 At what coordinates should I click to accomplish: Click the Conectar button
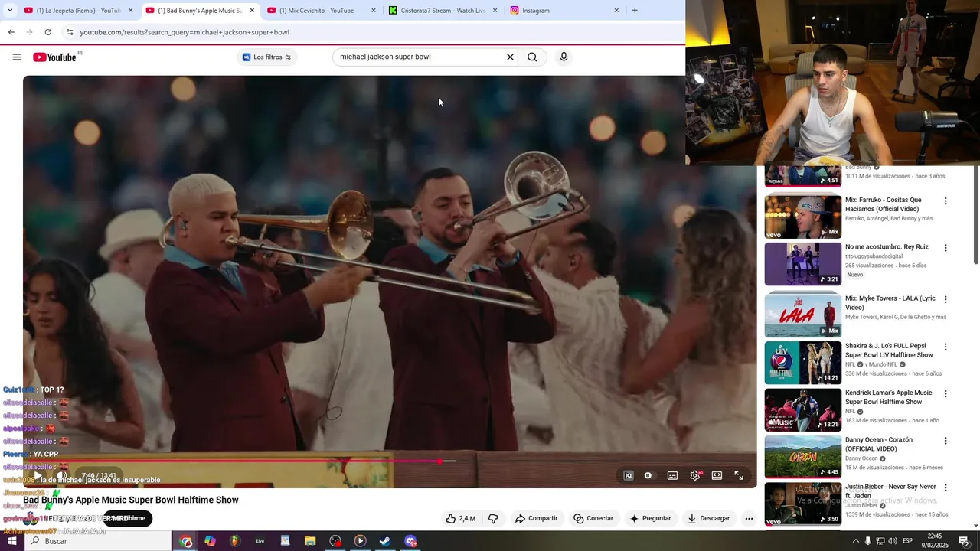coord(593,518)
